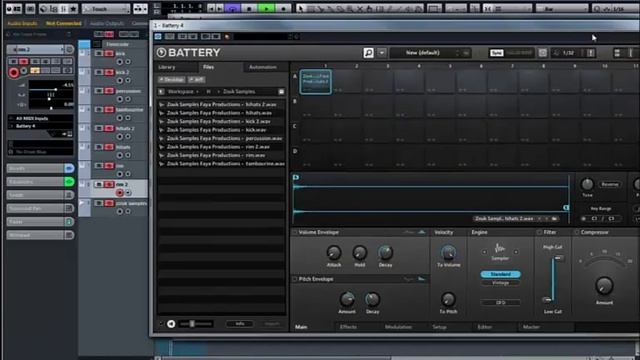
Task: Open the Effects tab at the bottom
Action: tap(348, 327)
